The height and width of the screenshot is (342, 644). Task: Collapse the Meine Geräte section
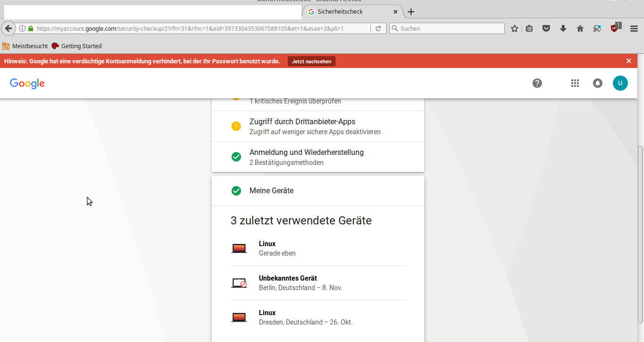coord(318,191)
